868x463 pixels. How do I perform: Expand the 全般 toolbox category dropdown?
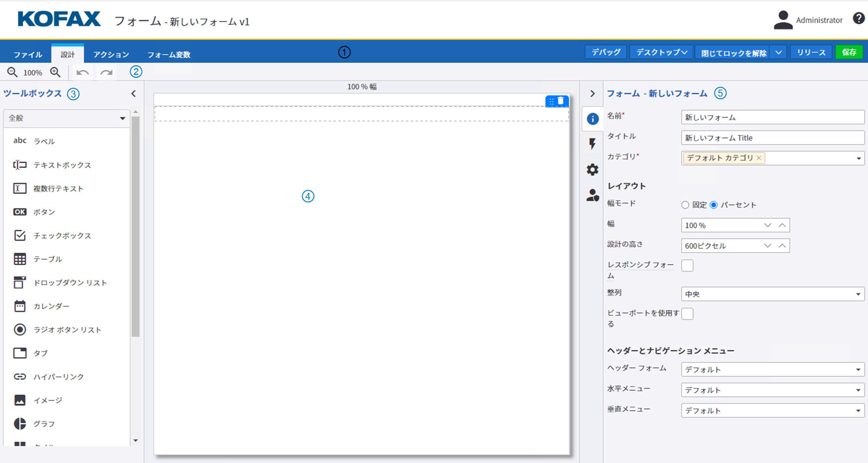[x=66, y=118]
